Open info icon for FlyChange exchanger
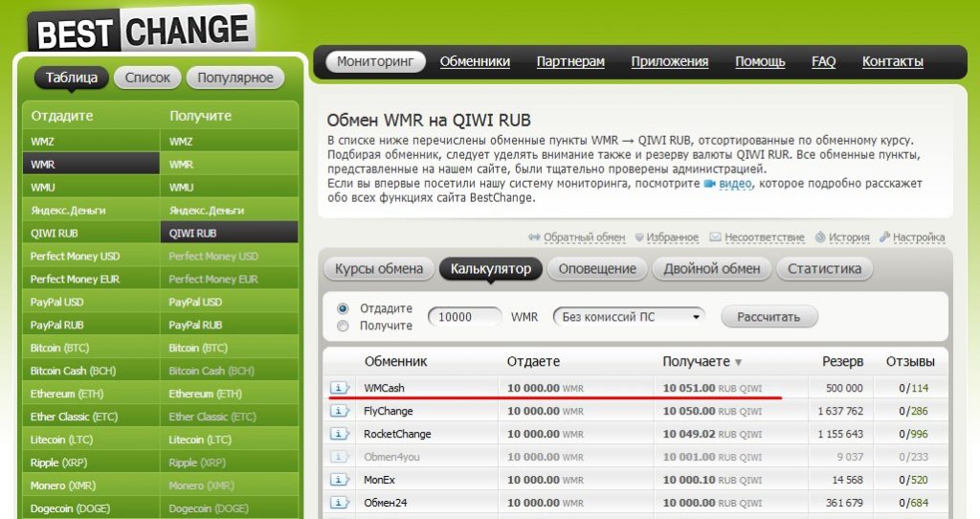This screenshot has width=980, height=519. 340,411
